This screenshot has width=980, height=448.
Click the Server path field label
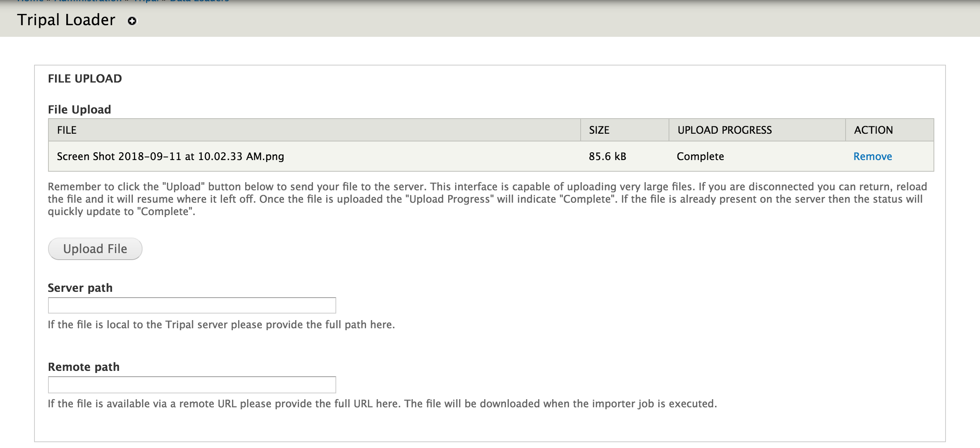[80, 288]
